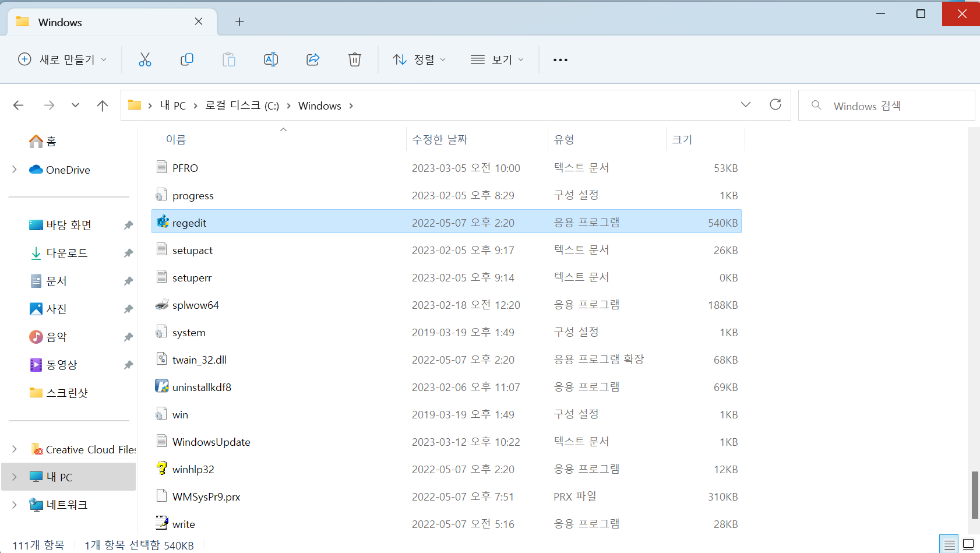980x553 pixels.
Task: Click the Cut scissors icon
Action: (x=145, y=59)
